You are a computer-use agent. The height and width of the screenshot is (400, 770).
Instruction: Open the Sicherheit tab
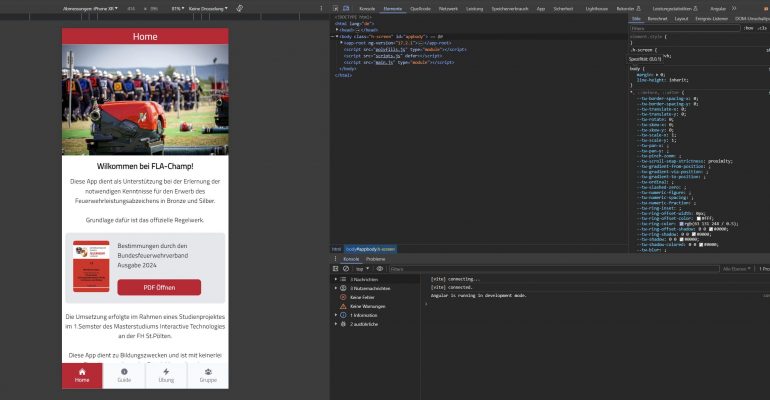(563, 8)
